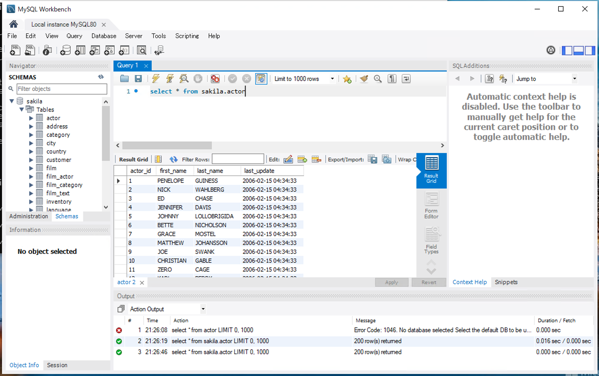Image resolution: width=599 pixels, height=376 pixels.
Task: Click the edit current row icon
Action: pos(288,159)
